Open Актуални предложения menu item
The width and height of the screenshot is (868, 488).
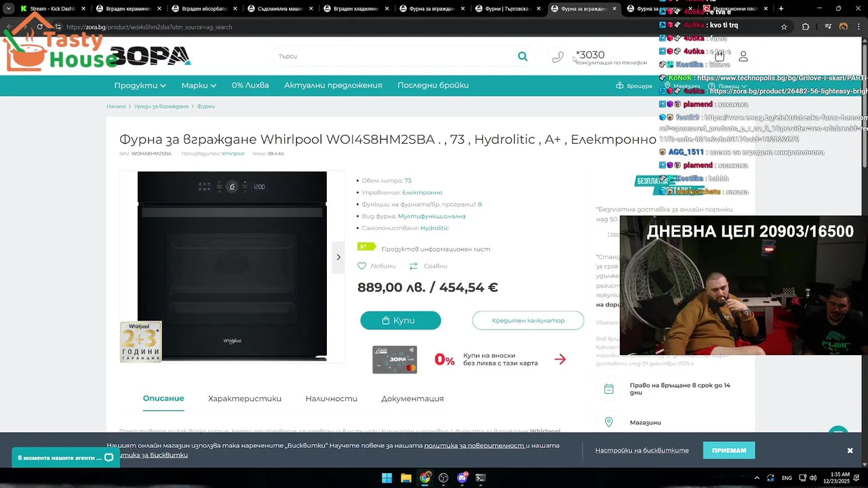click(x=333, y=85)
